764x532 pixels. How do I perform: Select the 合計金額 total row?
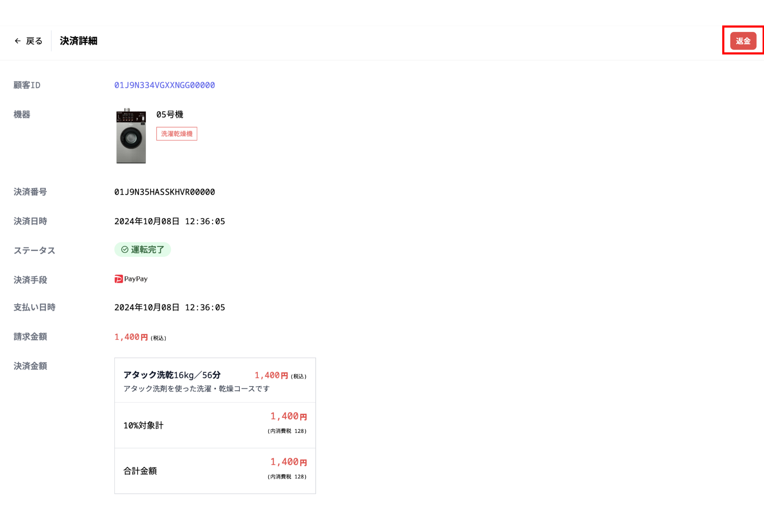215,470
